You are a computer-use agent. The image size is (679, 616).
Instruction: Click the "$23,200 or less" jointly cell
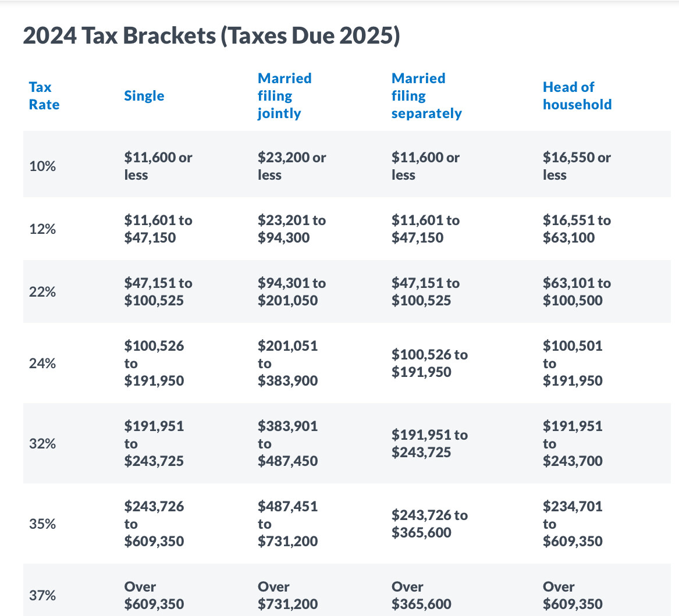291,166
